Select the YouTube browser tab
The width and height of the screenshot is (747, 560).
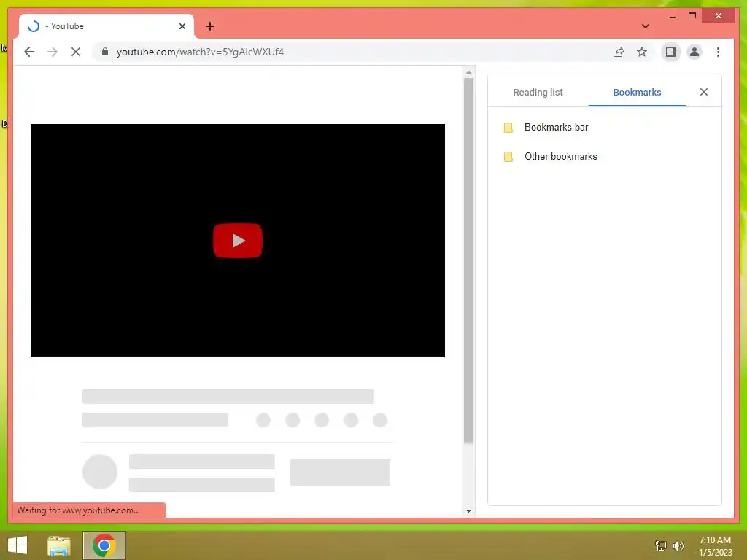tap(107, 26)
